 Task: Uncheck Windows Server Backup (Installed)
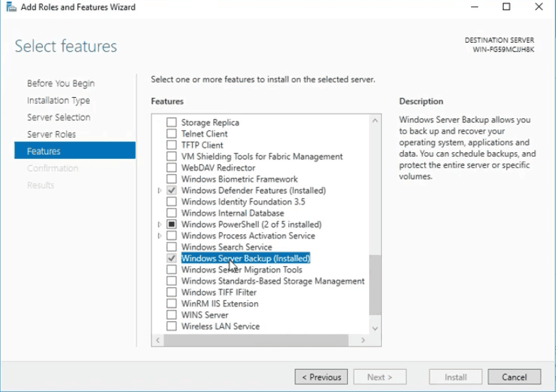[x=172, y=258]
